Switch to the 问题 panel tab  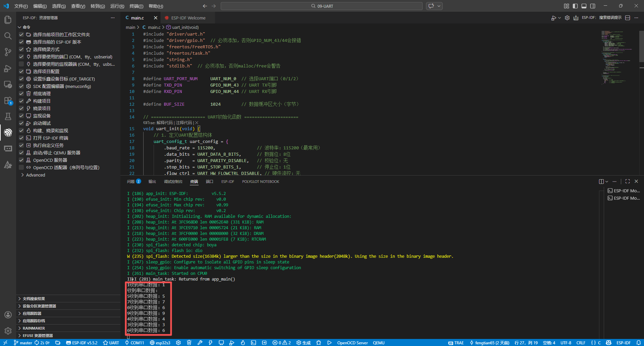[x=134, y=182]
